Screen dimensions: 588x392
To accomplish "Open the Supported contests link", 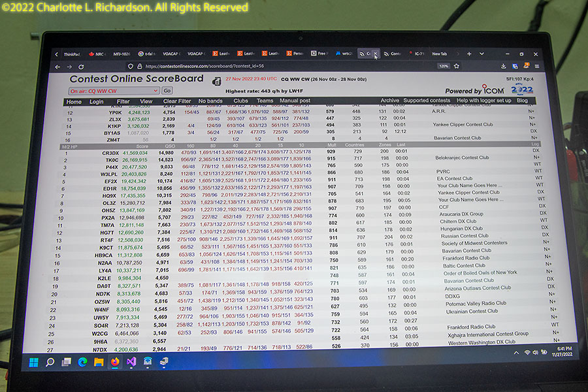I will (x=426, y=101).
